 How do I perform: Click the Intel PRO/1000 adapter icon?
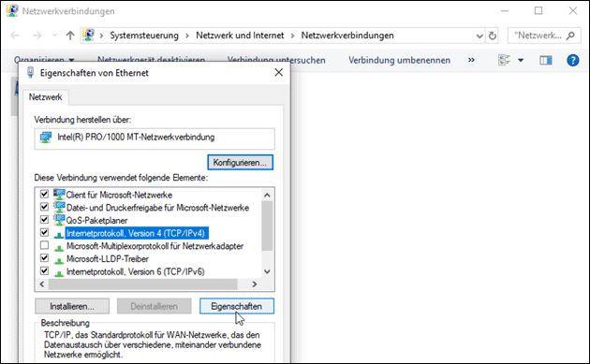click(46, 138)
